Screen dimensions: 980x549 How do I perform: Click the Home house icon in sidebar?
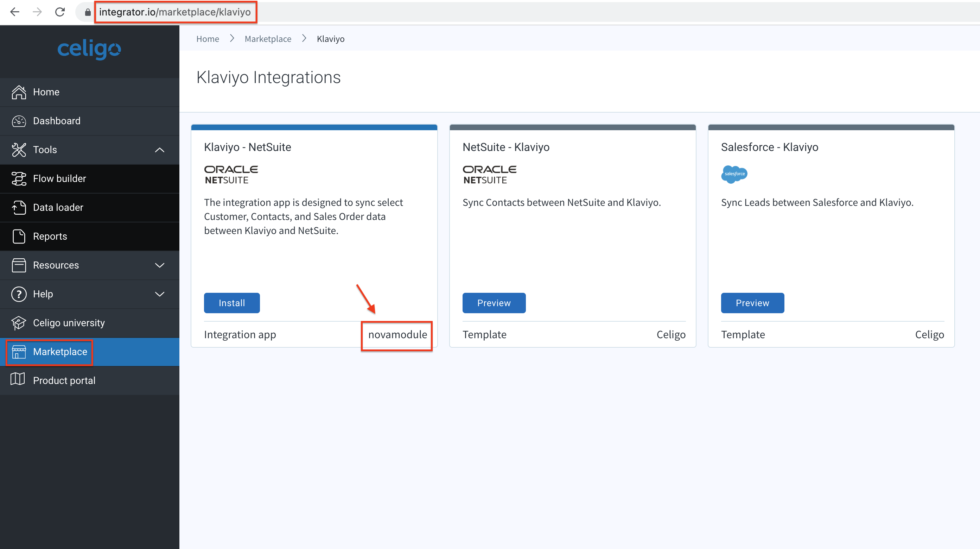point(19,92)
